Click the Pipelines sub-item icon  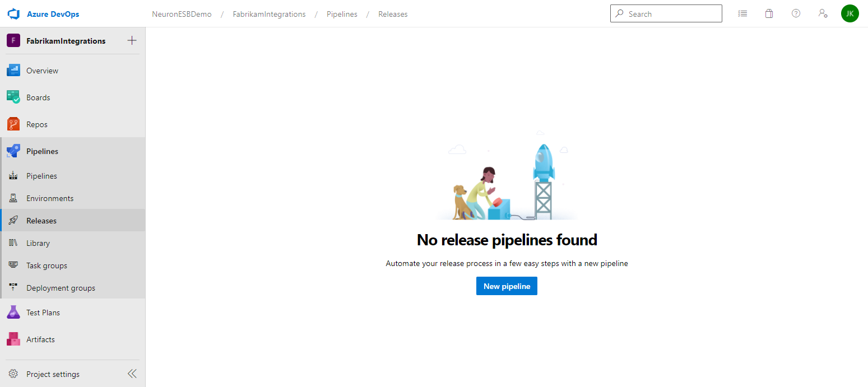tap(13, 176)
